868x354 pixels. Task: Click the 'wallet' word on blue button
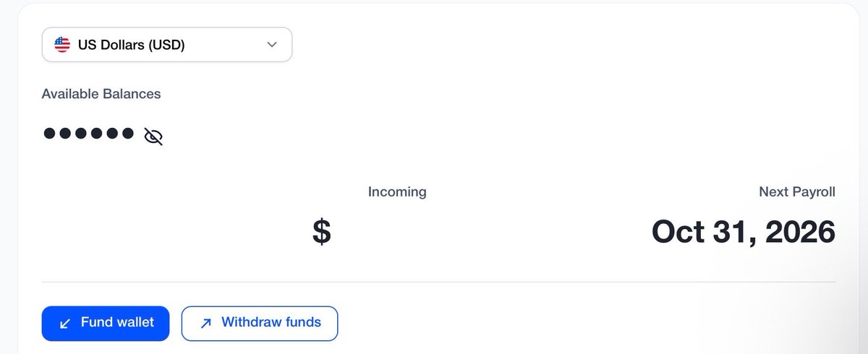135,322
